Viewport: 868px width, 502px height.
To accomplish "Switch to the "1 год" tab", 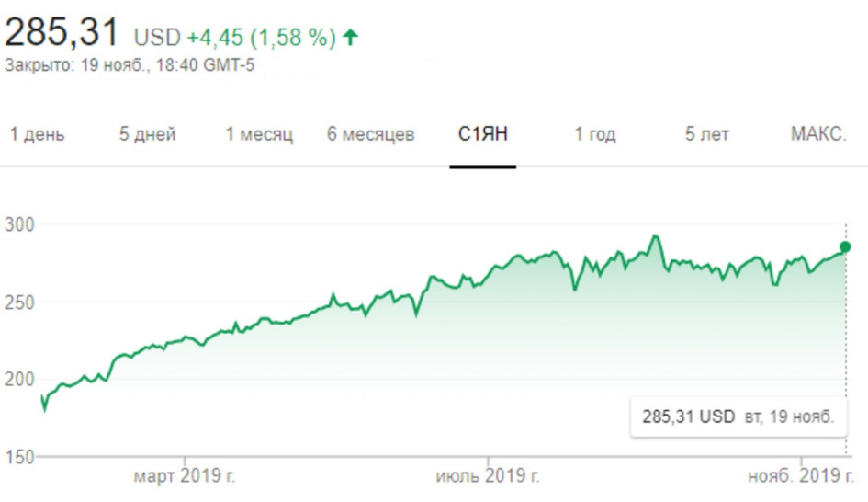I will (x=595, y=134).
